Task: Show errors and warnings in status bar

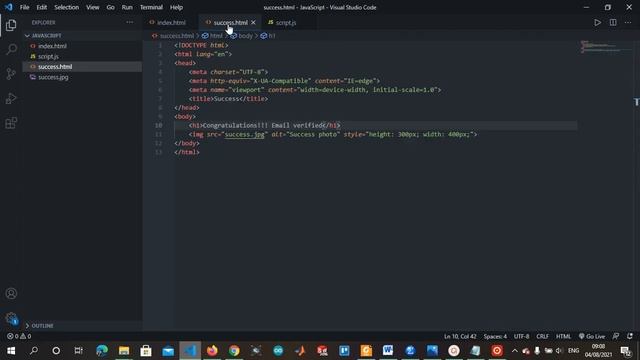Action: (x=19, y=336)
